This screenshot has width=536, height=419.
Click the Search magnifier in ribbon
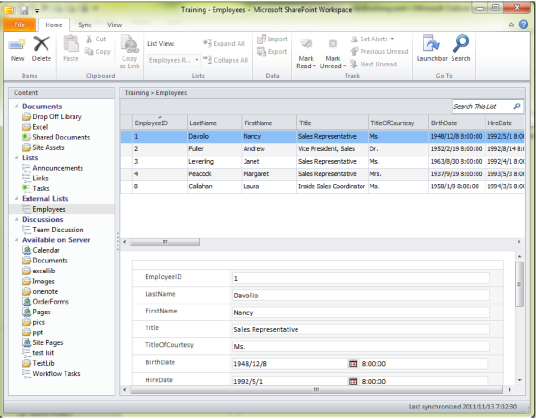point(461,44)
